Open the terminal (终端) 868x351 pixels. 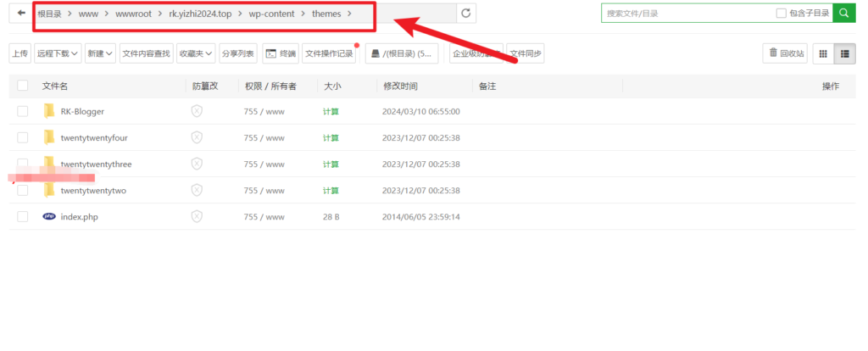[281, 53]
